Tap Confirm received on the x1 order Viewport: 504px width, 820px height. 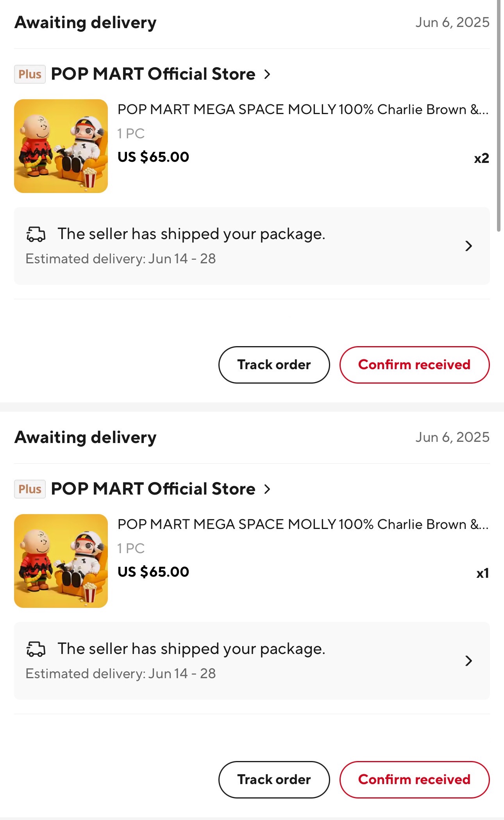(x=414, y=780)
